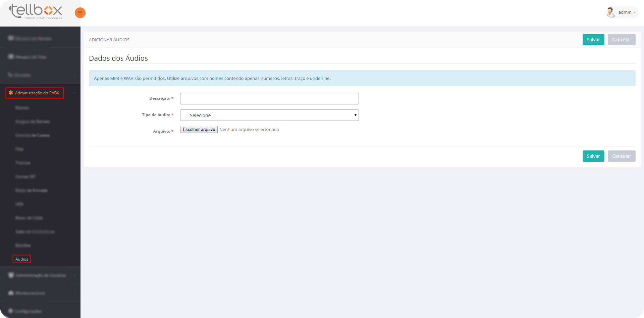Image resolution: width=644 pixels, height=318 pixels.
Task: Click the tellbox logo
Action: tap(36, 12)
